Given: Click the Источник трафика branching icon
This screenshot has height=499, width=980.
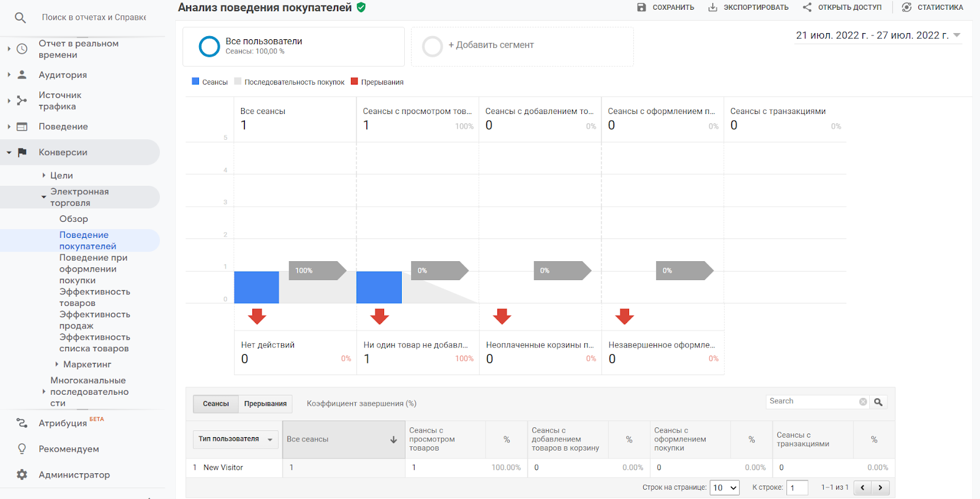Looking at the screenshot, I should tap(22, 101).
